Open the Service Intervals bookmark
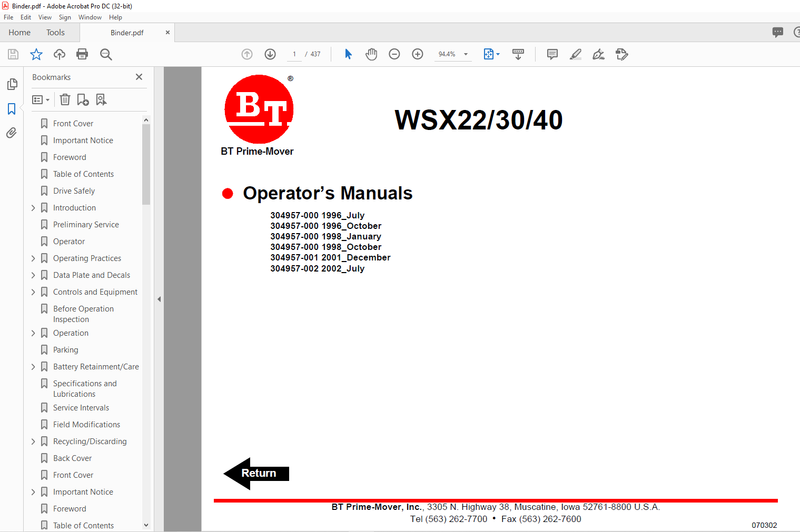This screenshot has width=800, height=532. point(81,408)
